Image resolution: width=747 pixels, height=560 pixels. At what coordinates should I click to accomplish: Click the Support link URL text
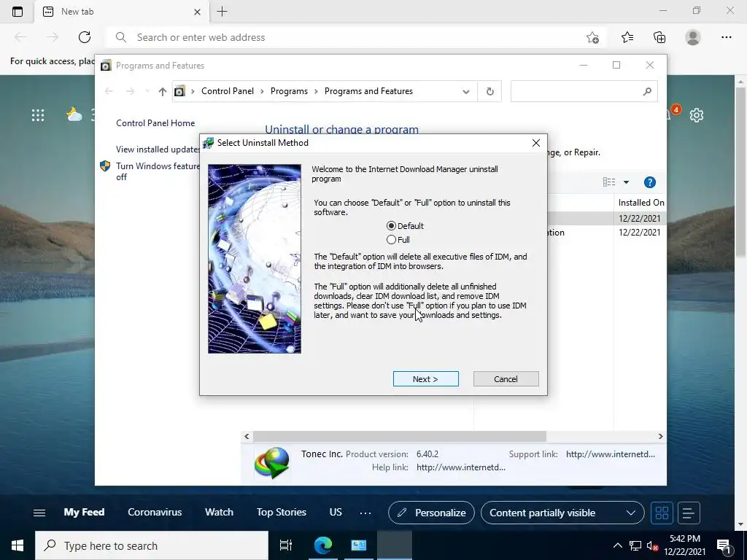(611, 454)
